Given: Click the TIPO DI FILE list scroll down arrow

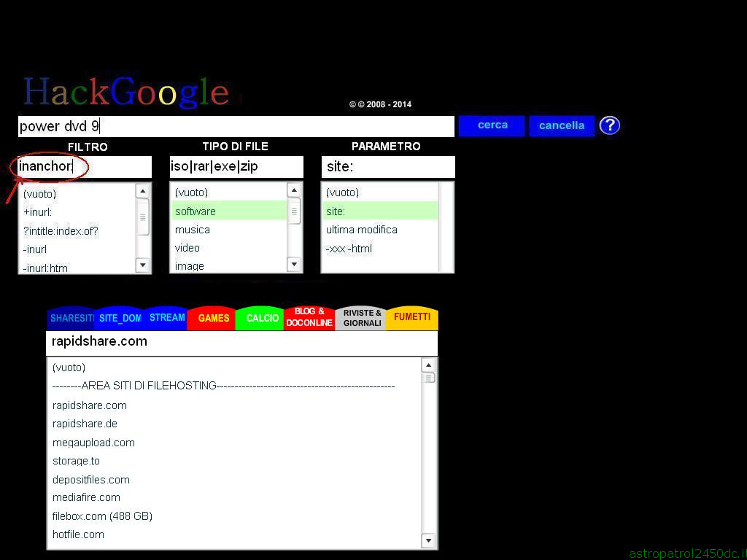Looking at the screenshot, I should coord(295,264).
